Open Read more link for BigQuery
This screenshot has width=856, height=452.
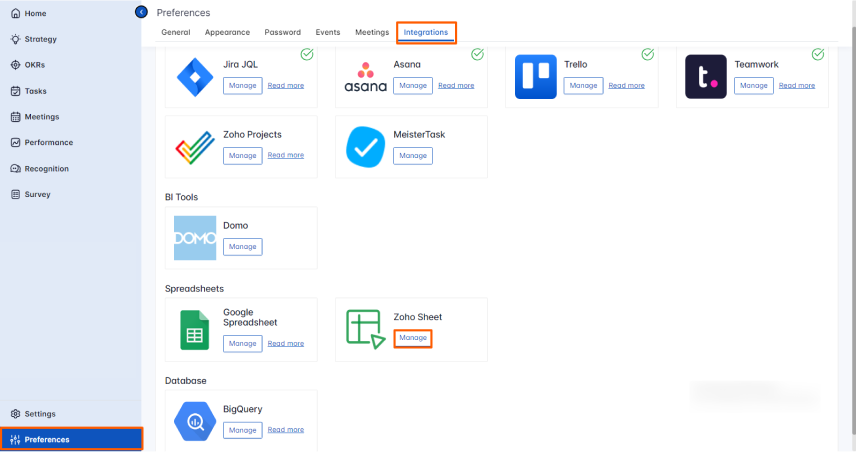(x=286, y=430)
